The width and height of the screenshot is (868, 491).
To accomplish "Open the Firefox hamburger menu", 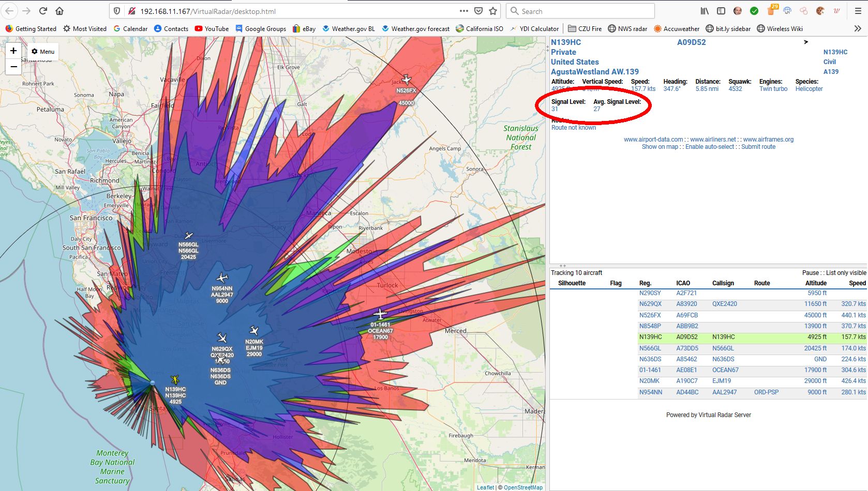I will (x=858, y=11).
